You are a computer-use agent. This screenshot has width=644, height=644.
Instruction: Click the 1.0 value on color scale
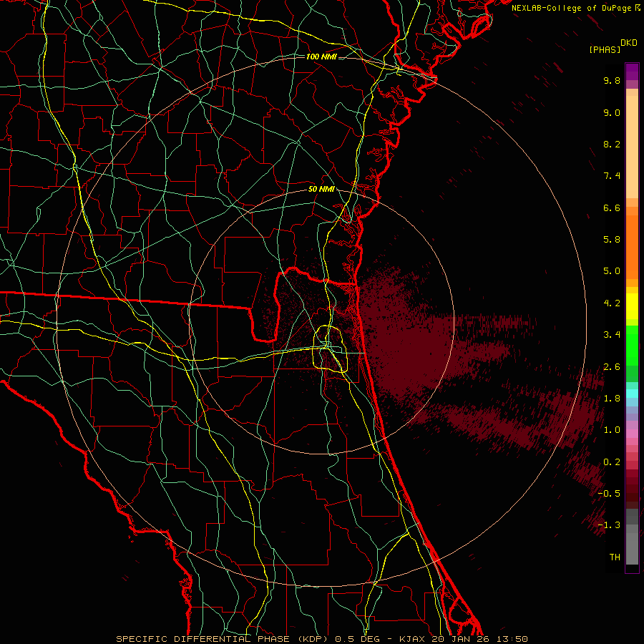click(x=612, y=430)
